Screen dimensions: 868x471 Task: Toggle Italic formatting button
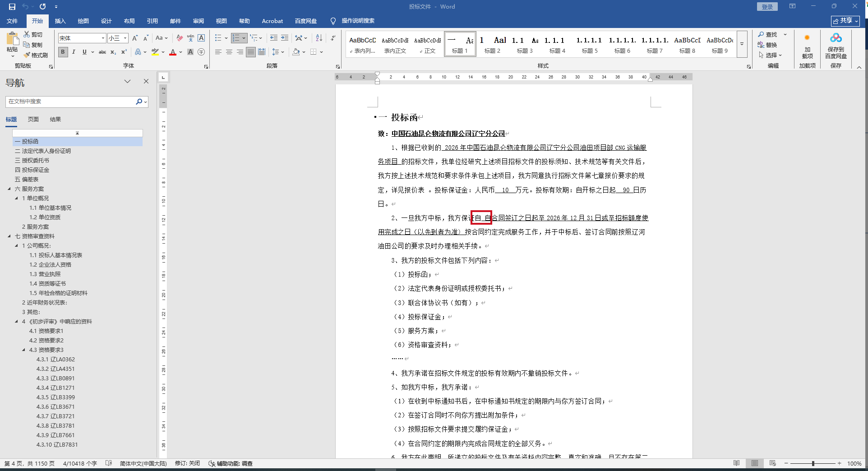[x=74, y=52]
